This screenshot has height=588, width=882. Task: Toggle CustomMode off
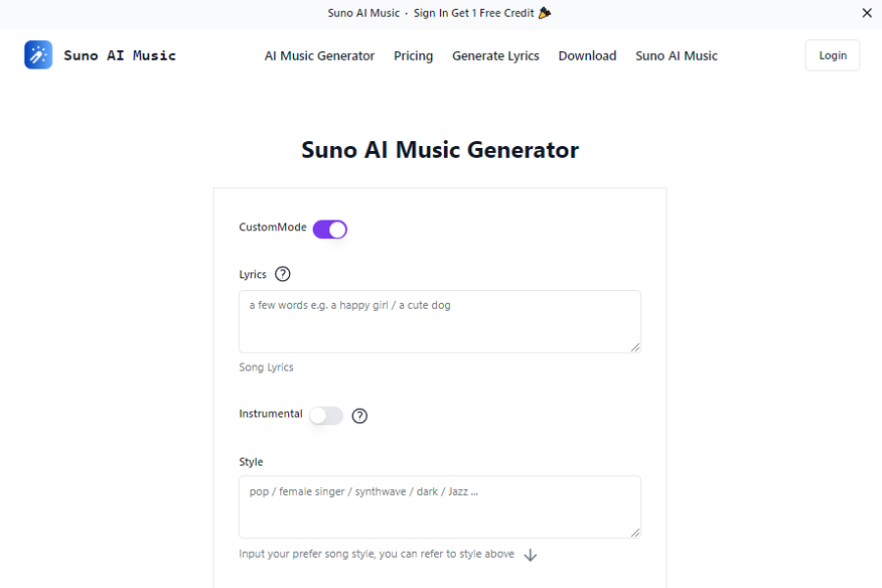point(330,227)
